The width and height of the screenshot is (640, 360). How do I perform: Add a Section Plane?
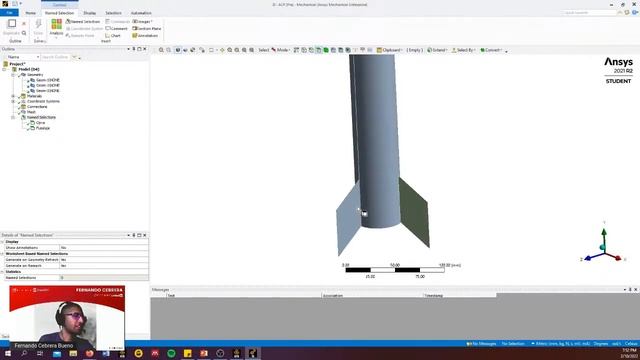point(147,29)
